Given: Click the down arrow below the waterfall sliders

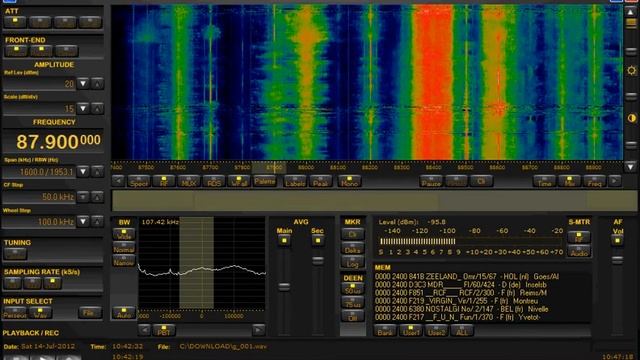Looking at the screenshot, I should coord(631,167).
